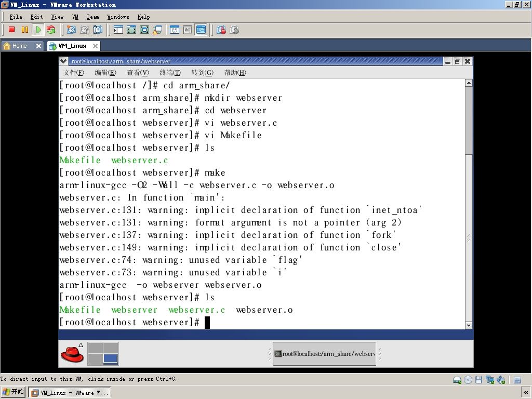The width and height of the screenshot is (532, 399).
Task: Close the VM_Linux tab
Action: [96, 46]
